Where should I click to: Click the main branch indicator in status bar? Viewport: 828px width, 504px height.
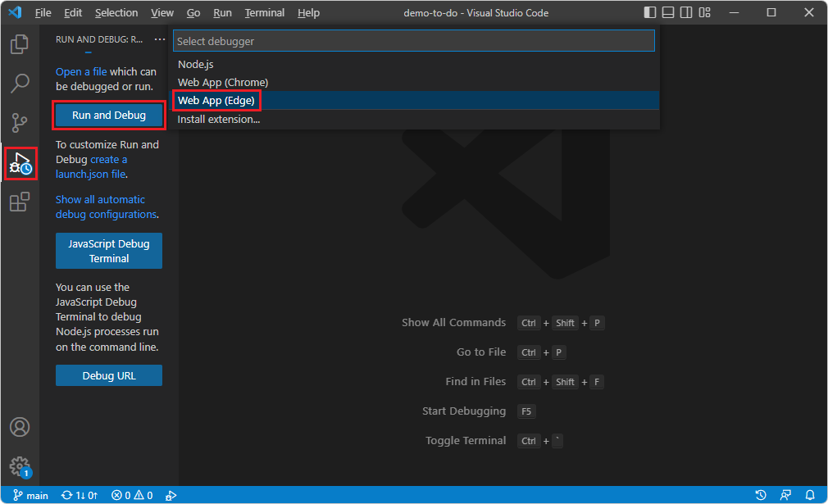pos(30,495)
